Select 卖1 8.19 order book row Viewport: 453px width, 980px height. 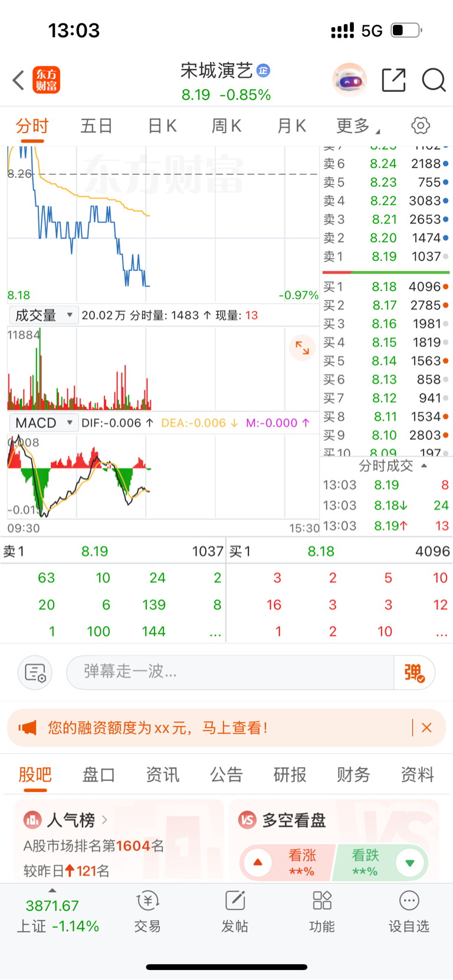click(x=386, y=256)
